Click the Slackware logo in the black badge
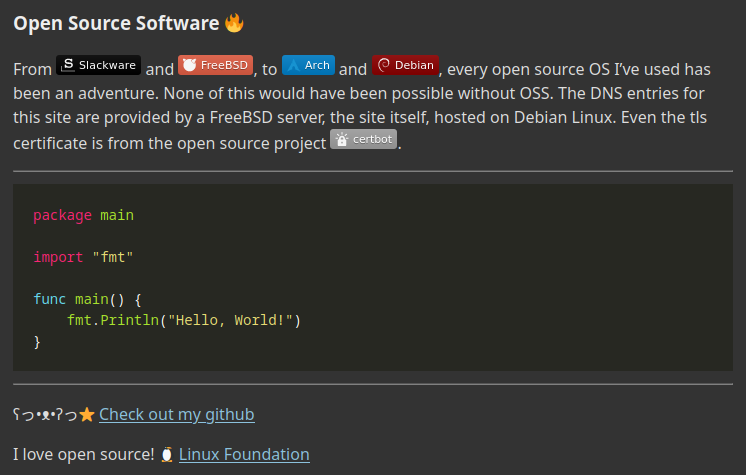Screen dimensions: 746x475 (x=68, y=65)
